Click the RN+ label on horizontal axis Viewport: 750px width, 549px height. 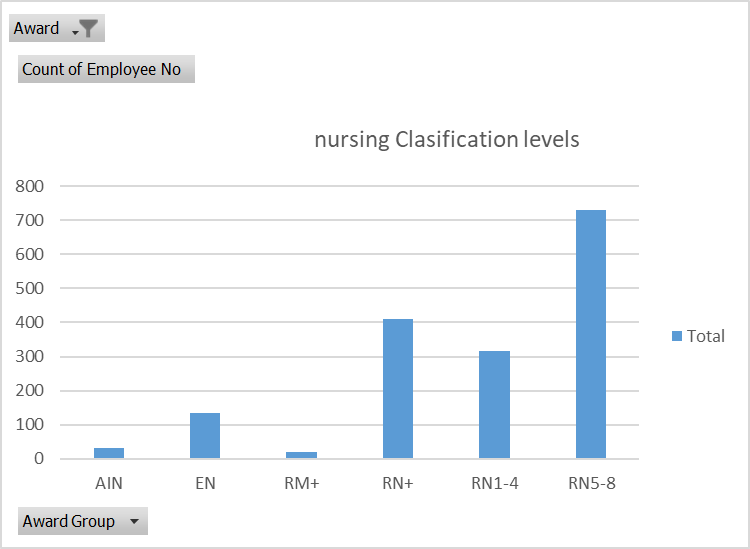pos(398,483)
